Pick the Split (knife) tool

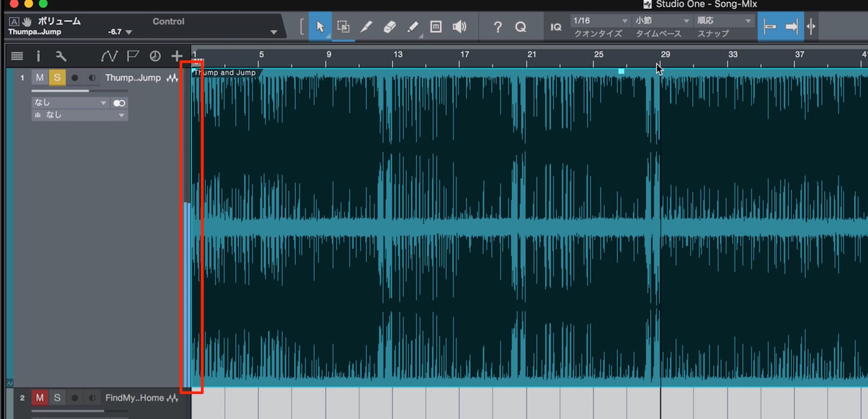(366, 27)
